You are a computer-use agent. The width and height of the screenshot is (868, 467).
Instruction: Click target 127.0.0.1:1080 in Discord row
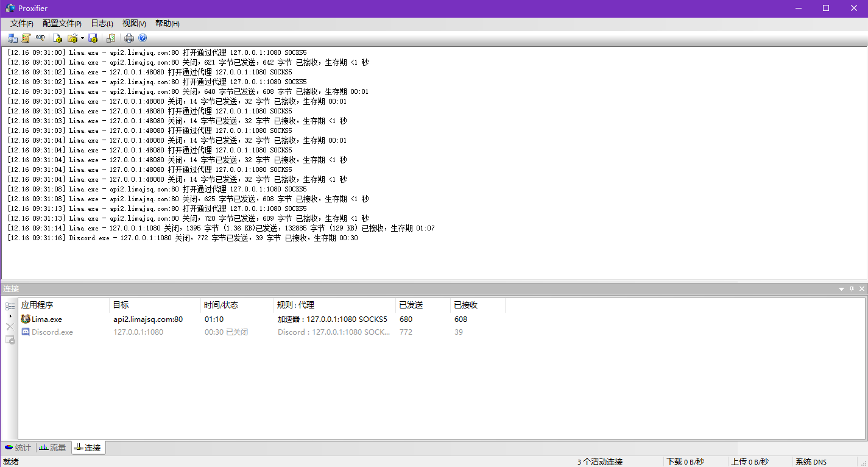click(138, 332)
